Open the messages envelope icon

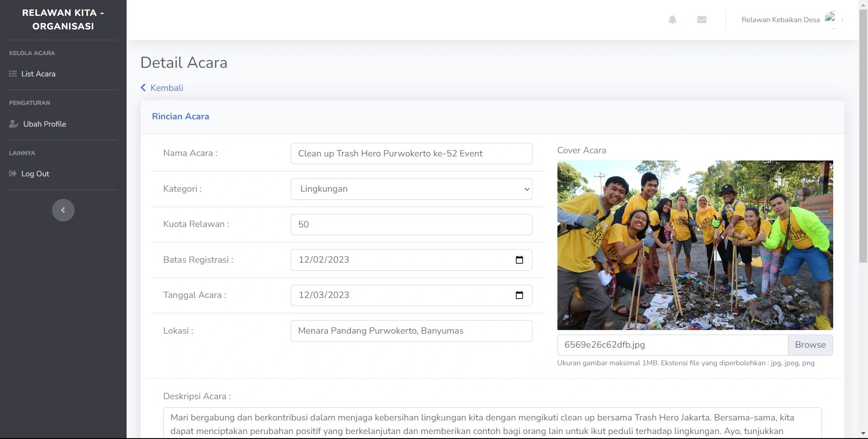point(702,19)
